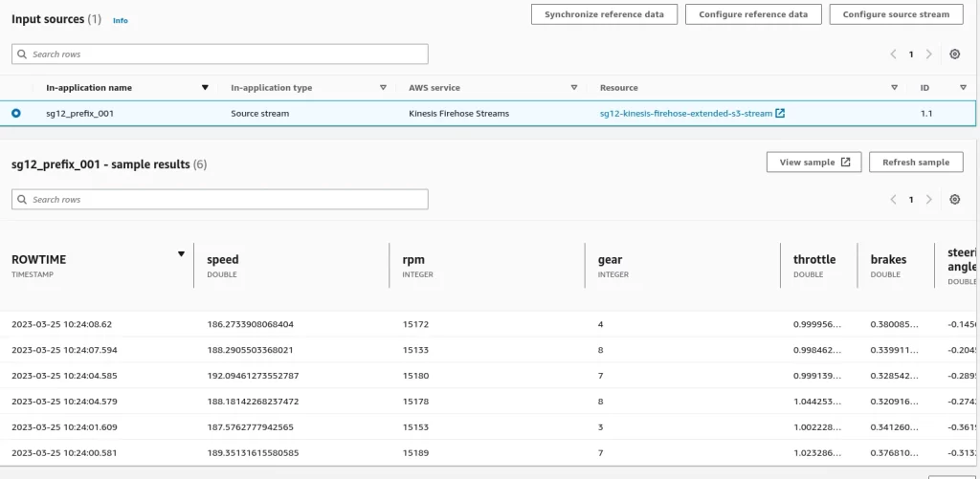
Task: Sort sample results by ROWTIME arrow
Action: (x=181, y=254)
